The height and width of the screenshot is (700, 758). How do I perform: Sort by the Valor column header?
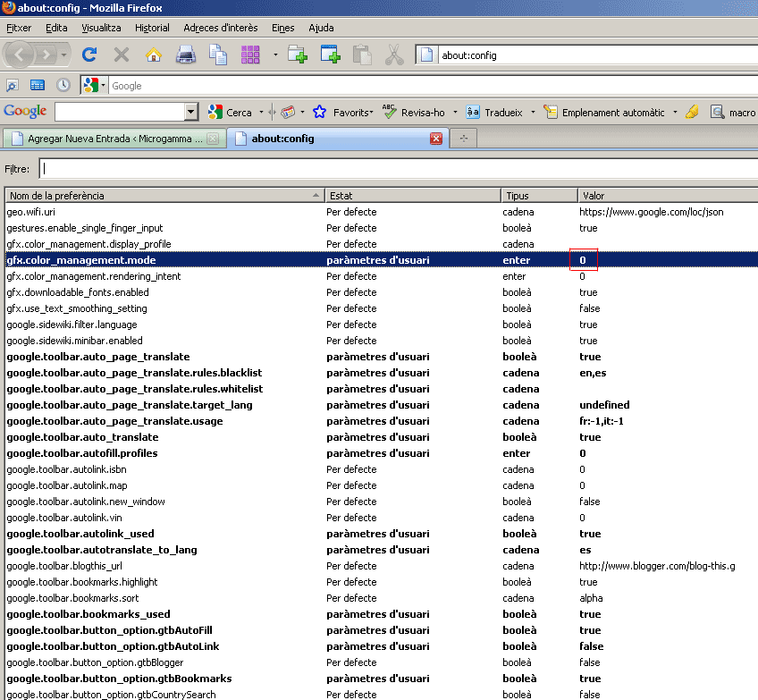[x=668, y=196]
